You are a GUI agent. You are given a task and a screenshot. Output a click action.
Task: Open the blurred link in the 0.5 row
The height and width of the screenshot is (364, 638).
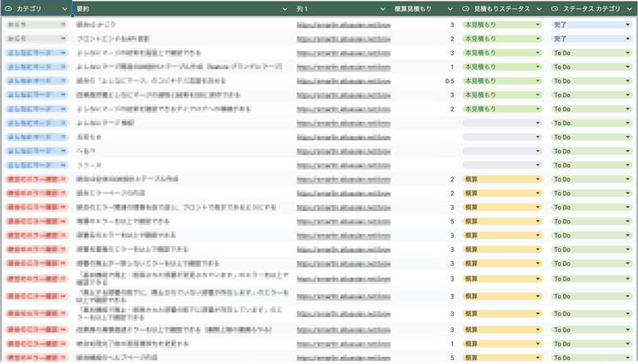(x=344, y=81)
